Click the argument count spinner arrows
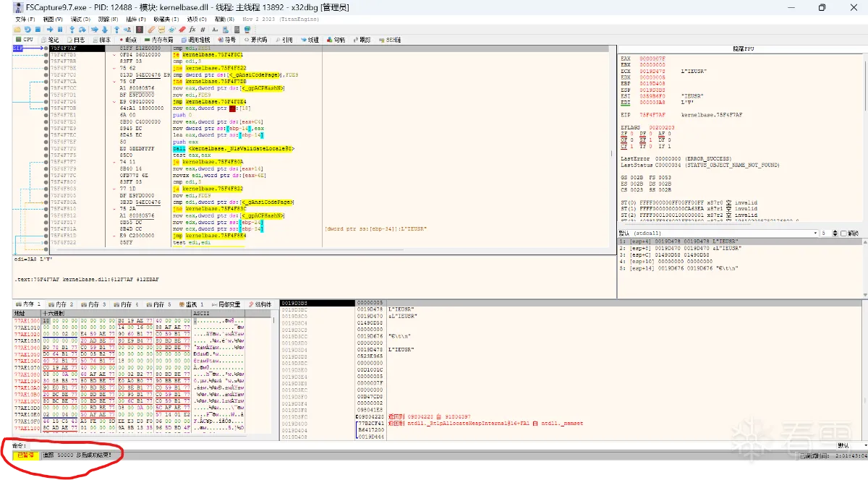This screenshot has width=868, height=480. coord(835,233)
